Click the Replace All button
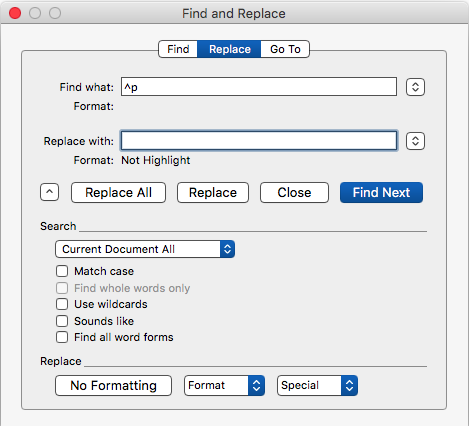The height and width of the screenshot is (426, 469). coord(118,192)
